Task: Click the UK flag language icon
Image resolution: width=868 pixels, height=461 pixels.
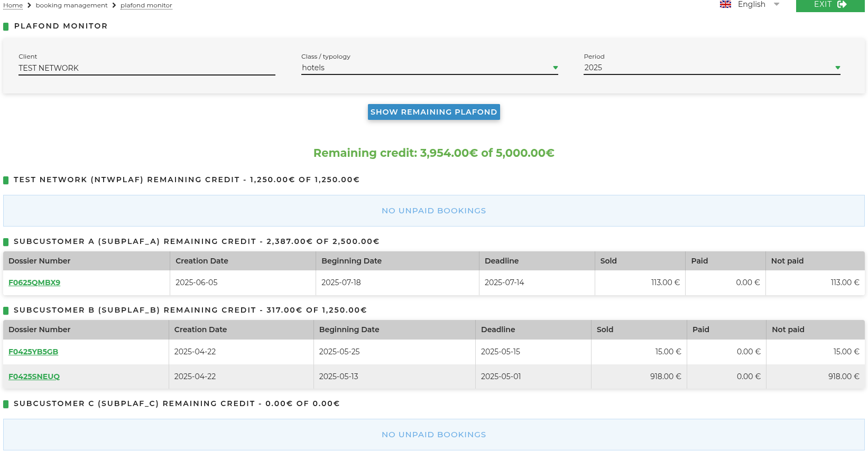Action: click(x=725, y=4)
